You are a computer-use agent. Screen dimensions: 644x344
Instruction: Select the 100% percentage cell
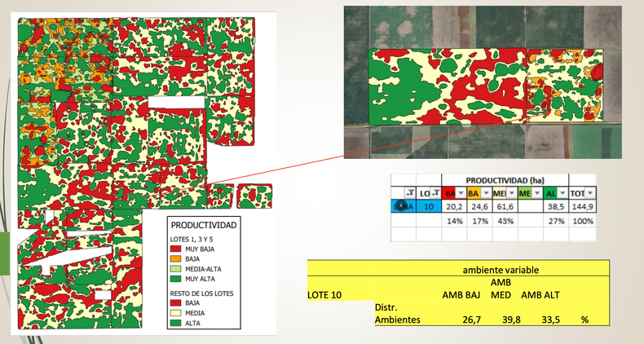coord(582,221)
